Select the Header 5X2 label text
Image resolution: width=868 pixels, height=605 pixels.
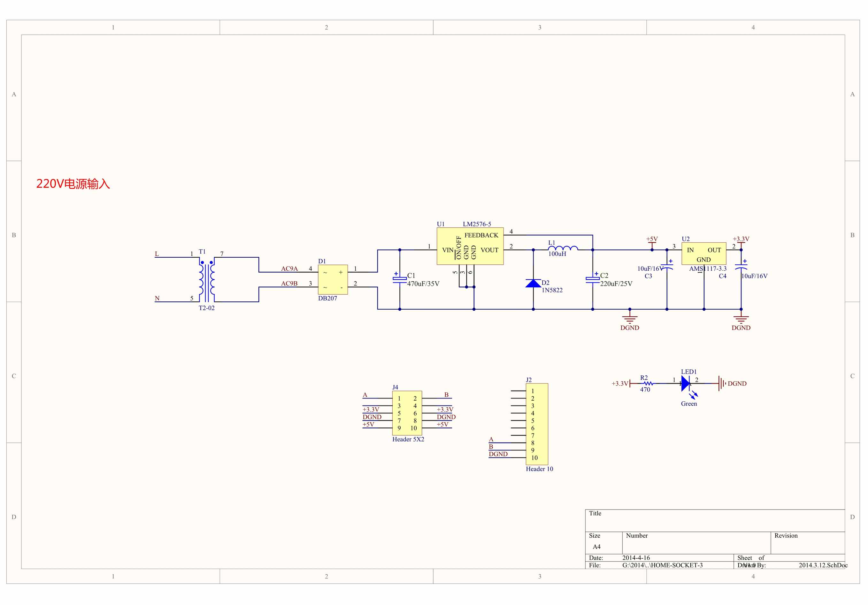(x=408, y=439)
